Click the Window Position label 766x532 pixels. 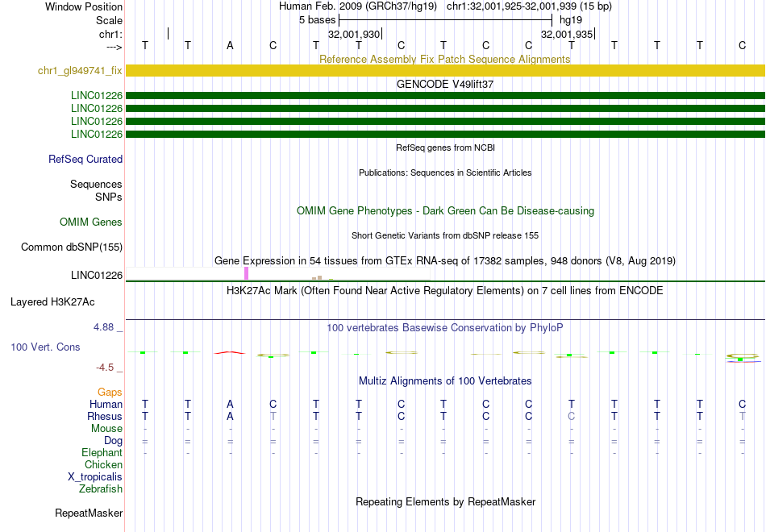coord(84,6)
